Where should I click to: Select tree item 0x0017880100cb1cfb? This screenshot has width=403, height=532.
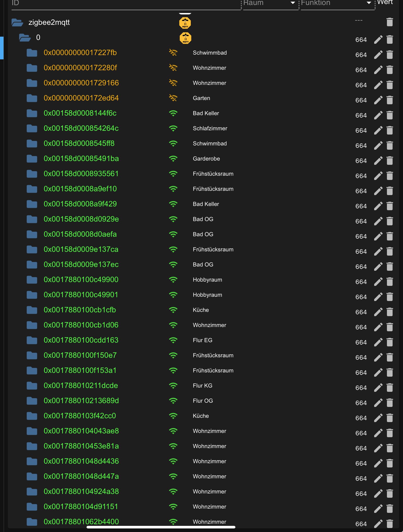point(80,310)
